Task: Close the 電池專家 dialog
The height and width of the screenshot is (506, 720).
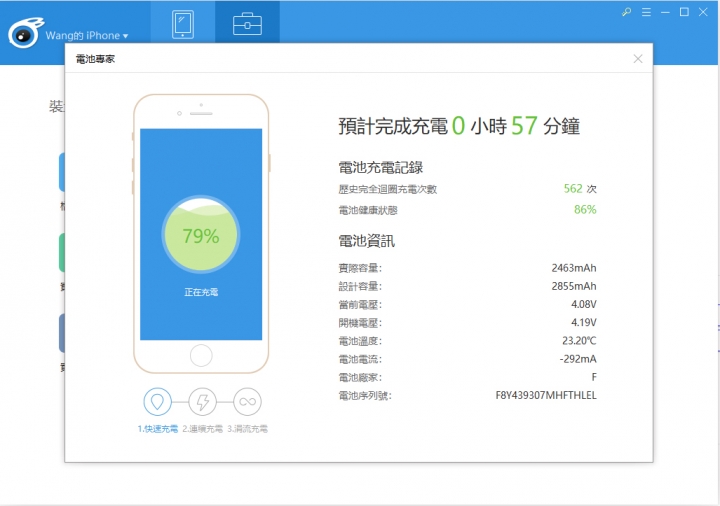Action: [638, 59]
